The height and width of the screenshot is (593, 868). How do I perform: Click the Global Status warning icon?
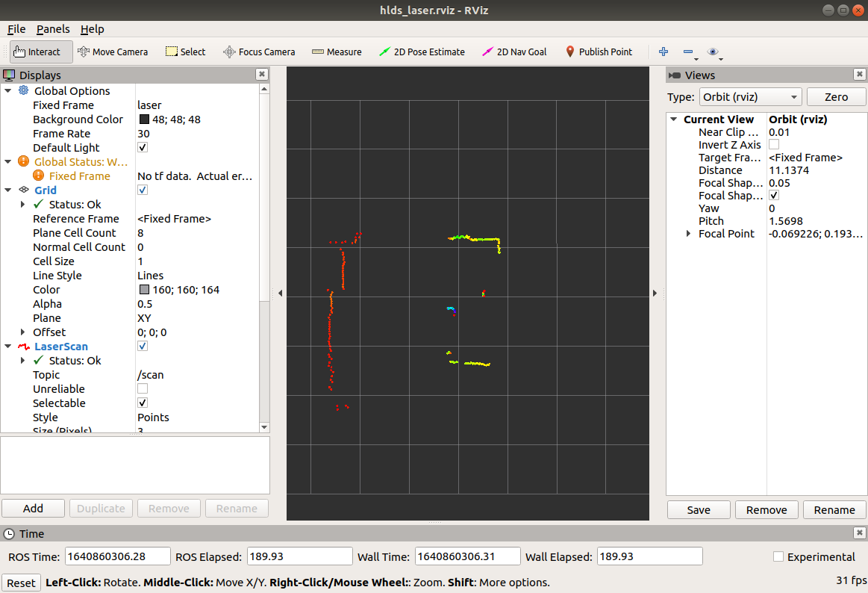pyautogui.click(x=23, y=161)
